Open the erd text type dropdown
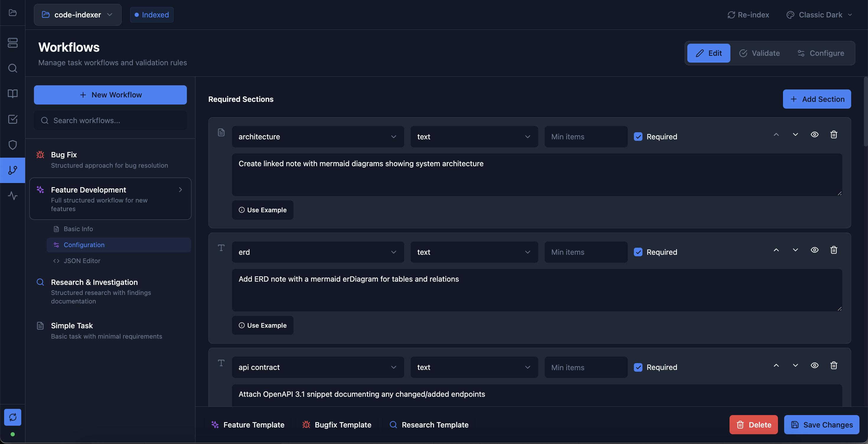Viewport: 868px width, 444px height. [474, 252]
